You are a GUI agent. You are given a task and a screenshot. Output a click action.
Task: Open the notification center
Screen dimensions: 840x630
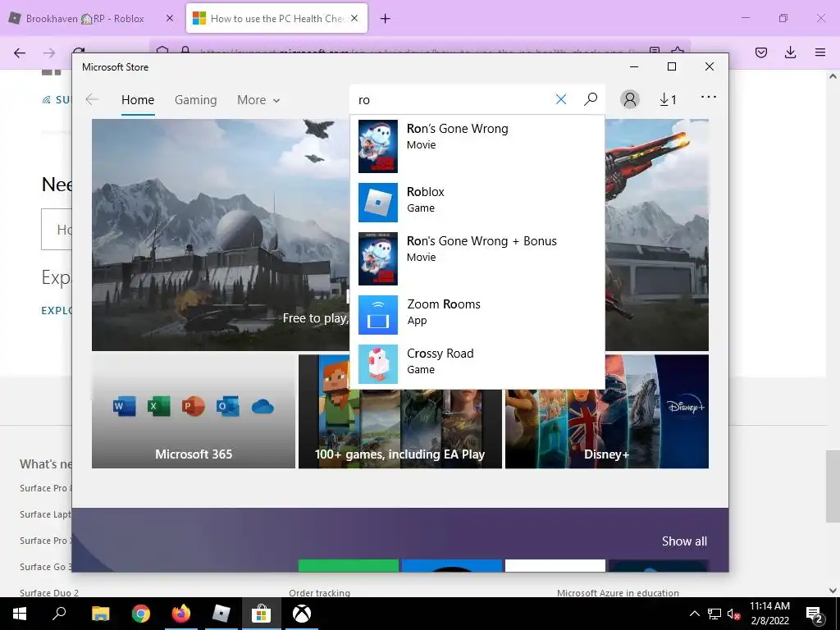814,614
